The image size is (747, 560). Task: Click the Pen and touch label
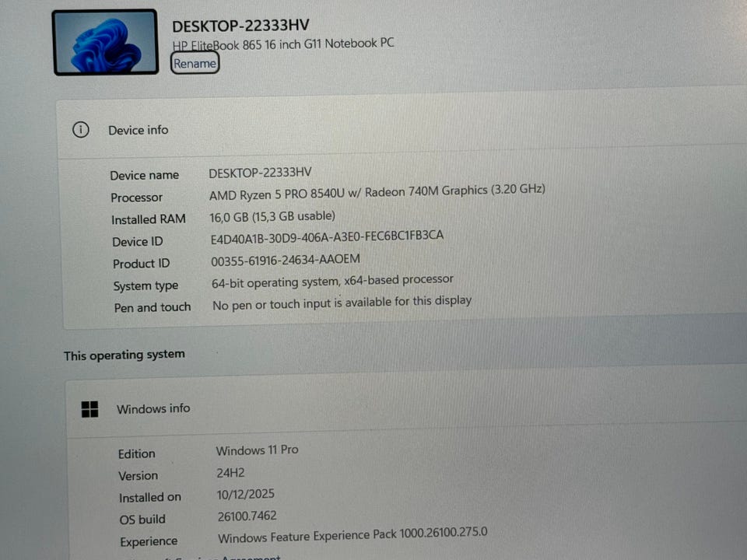tap(153, 308)
